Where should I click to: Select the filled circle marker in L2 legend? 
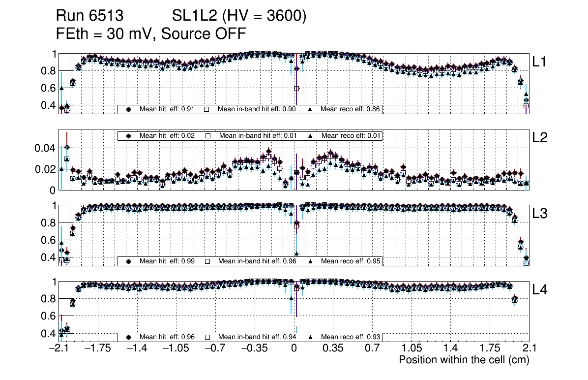[x=129, y=136]
